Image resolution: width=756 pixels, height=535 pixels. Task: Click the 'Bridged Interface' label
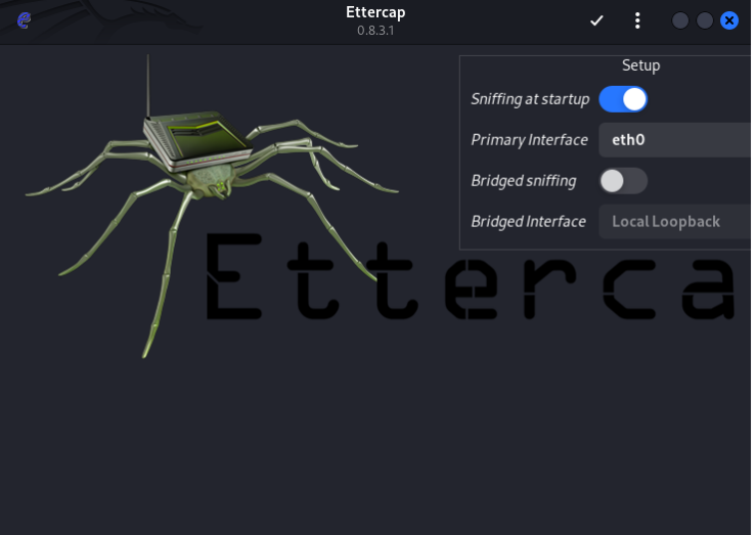(529, 222)
